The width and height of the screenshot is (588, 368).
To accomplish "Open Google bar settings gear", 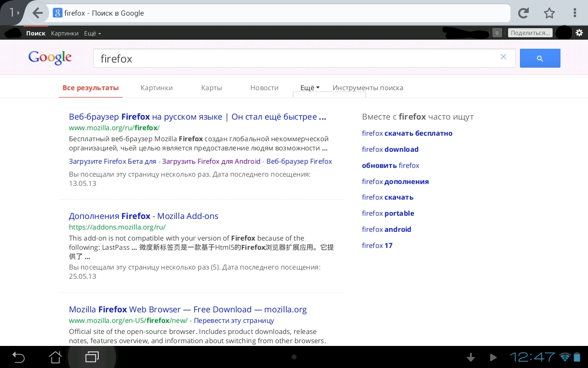I will pos(579,33).
